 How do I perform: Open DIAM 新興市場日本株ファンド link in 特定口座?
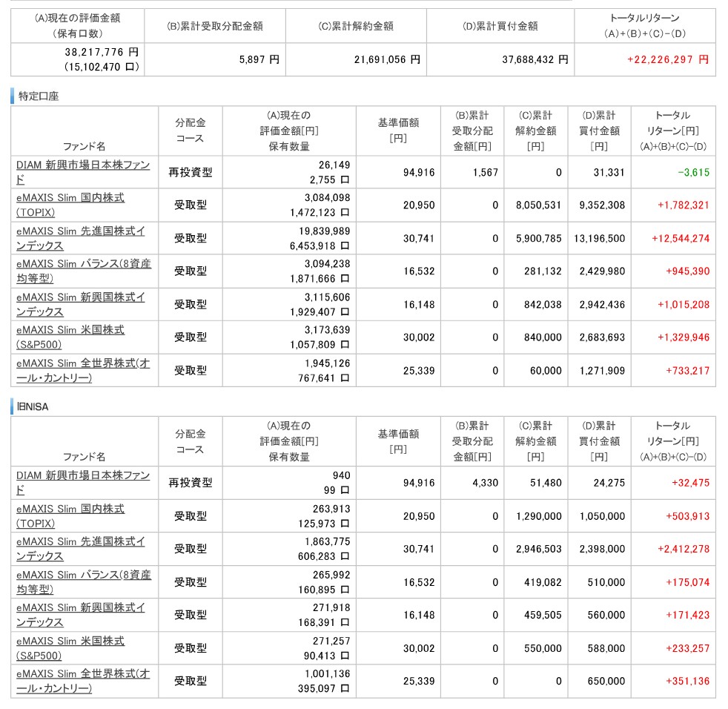tap(83, 172)
